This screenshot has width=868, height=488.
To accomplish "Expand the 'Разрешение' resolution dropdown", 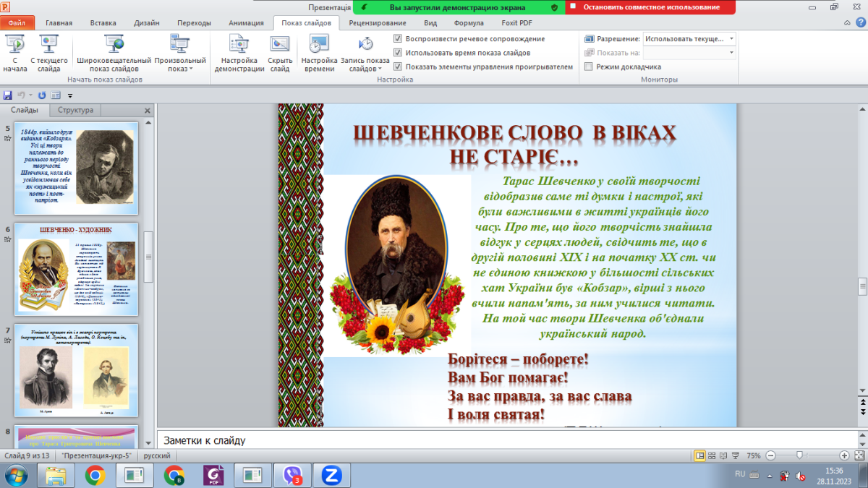I will tap(731, 39).
